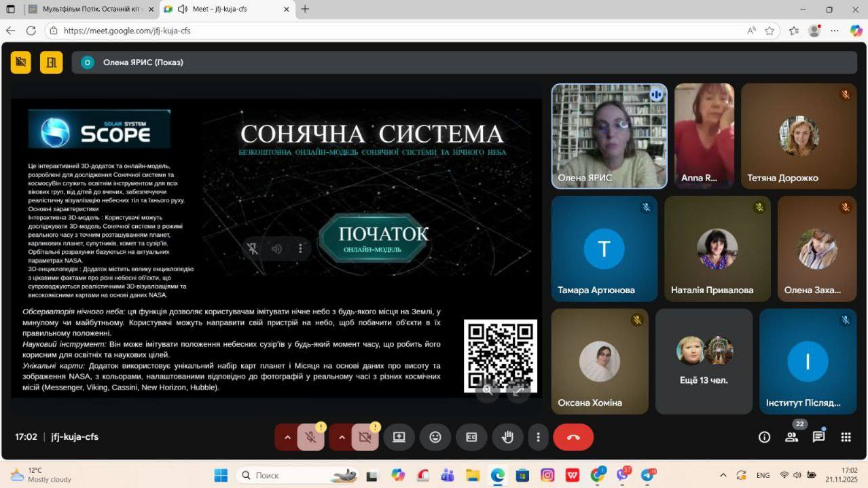Open meeting details info icon

point(764,437)
